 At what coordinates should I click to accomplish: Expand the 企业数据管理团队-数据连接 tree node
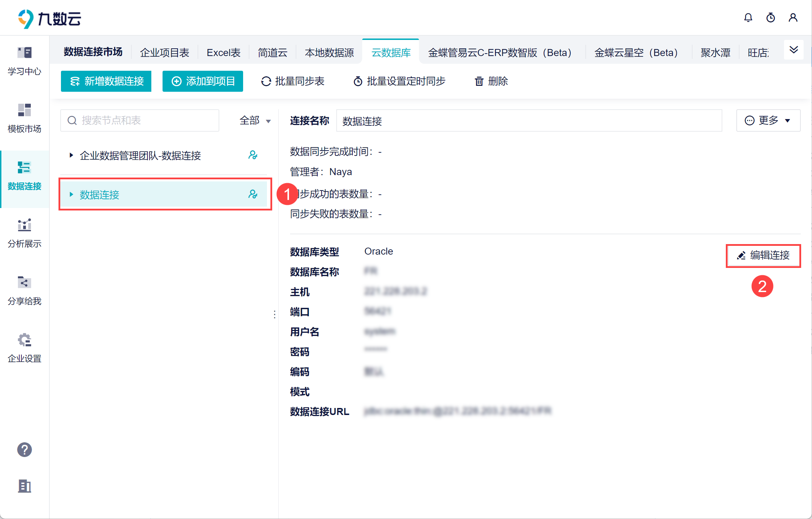click(x=71, y=155)
